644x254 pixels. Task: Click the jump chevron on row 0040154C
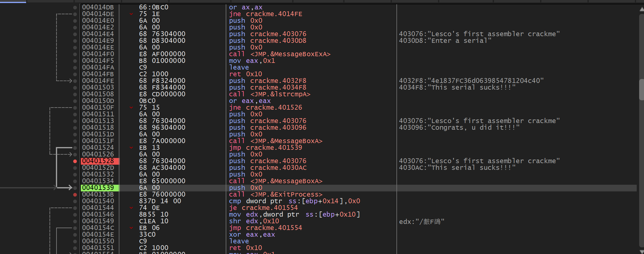pyautogui.click(x=131, y=228)
